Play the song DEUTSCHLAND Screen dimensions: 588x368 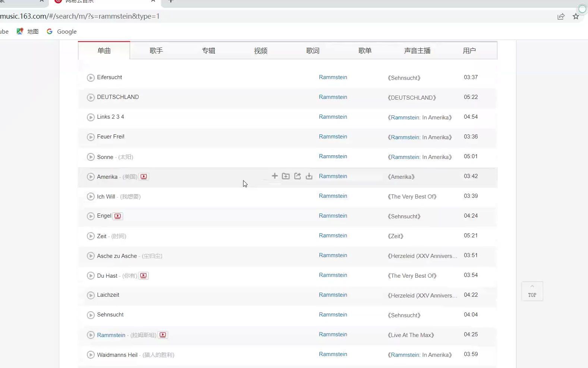(x=91, y=97)
